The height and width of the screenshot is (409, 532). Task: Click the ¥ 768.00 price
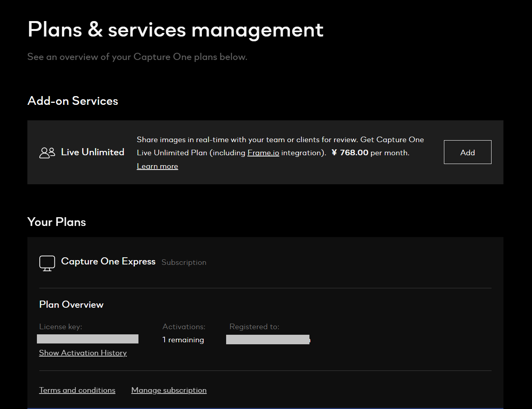tap(350, 152)
